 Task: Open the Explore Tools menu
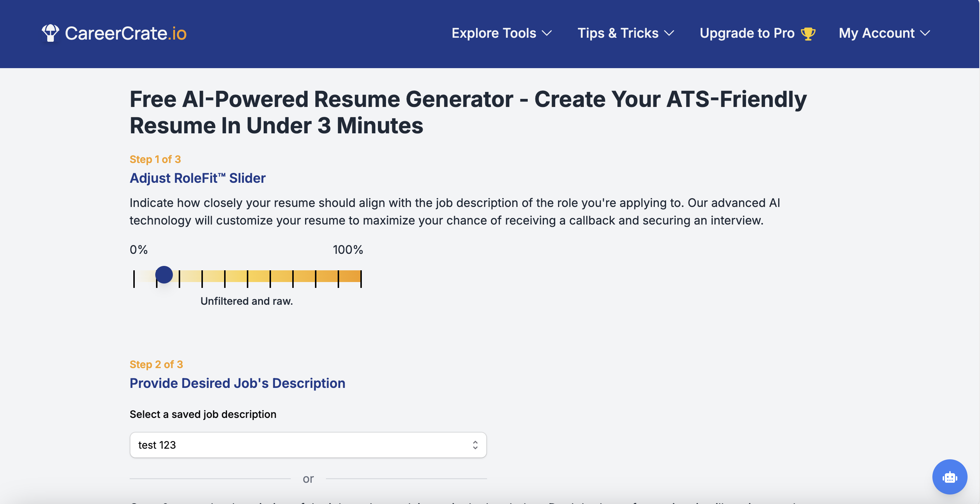point(494,33)
